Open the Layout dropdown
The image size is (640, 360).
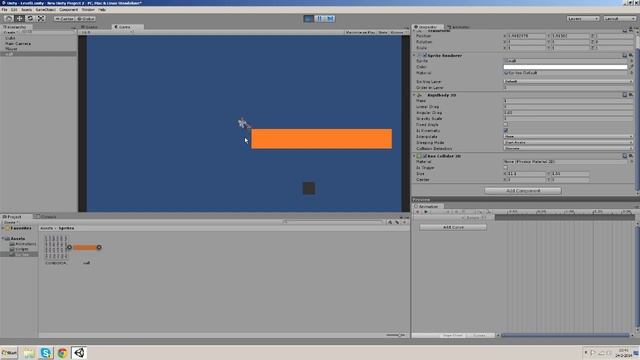tap(620, 18)
